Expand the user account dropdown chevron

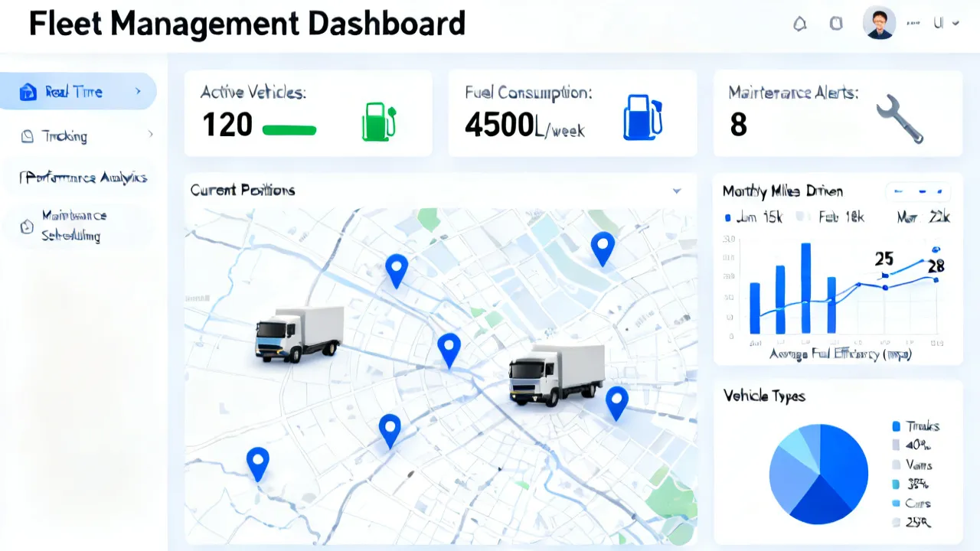click(x=955, y=24)
